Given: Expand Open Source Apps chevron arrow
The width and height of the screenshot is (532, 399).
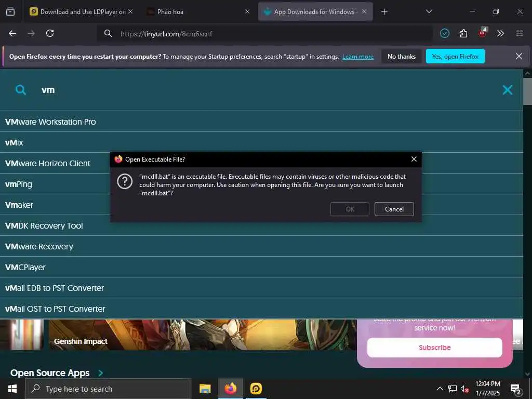Looking at the screenshot, I should [100, 373].
